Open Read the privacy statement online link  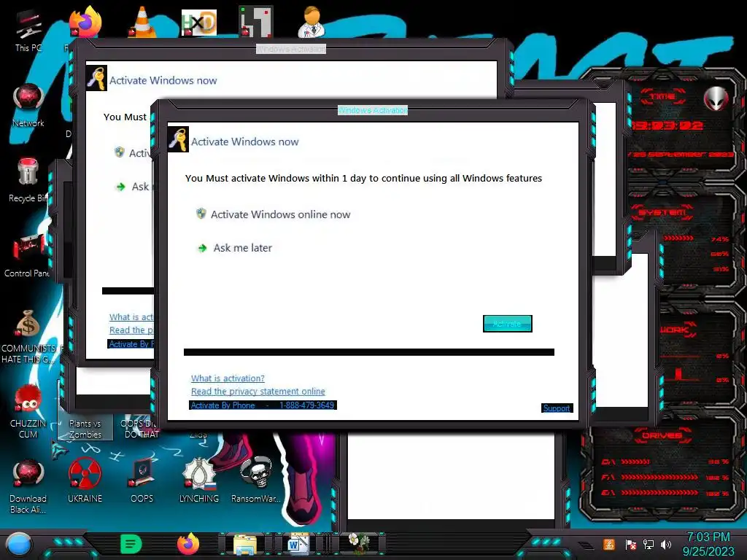click(x=258, y=391)
